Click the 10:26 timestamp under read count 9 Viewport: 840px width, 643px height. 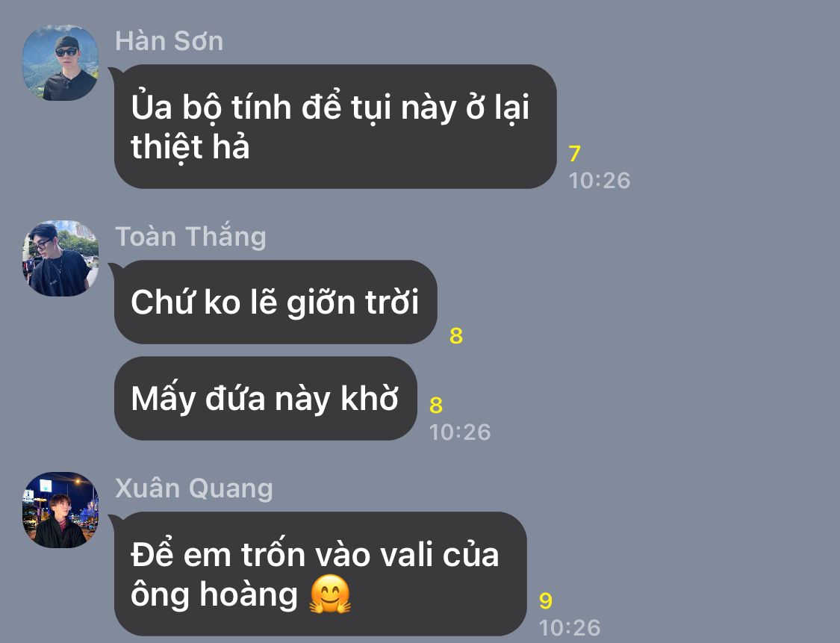570,628
